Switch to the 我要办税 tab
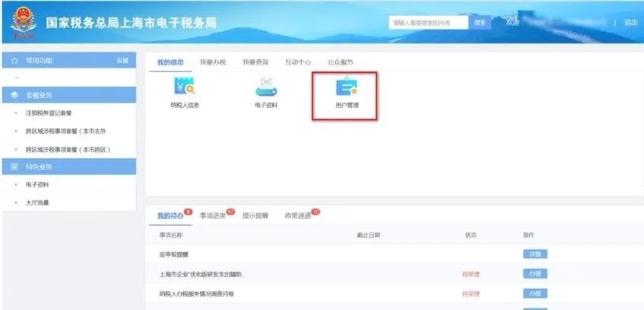This screenshot has height=310, width=644. point(213,62)
